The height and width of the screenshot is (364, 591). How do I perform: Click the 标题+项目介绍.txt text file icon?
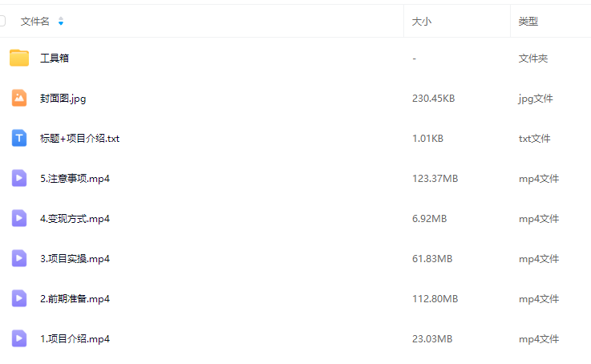tap(19, 138)
